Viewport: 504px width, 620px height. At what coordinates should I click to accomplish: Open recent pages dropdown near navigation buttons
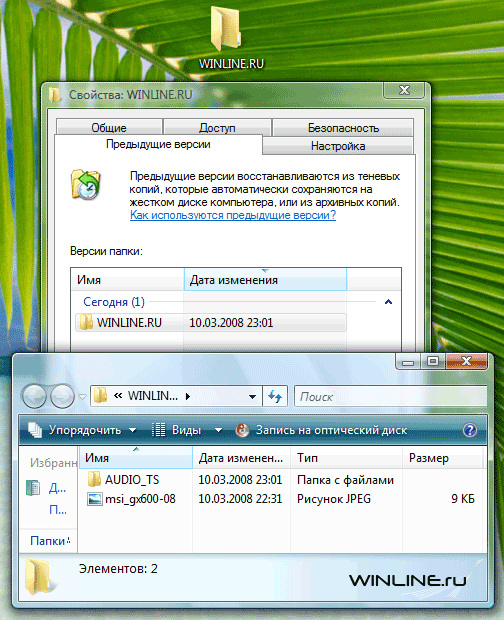pyautogui.click(x=82, y=396)
